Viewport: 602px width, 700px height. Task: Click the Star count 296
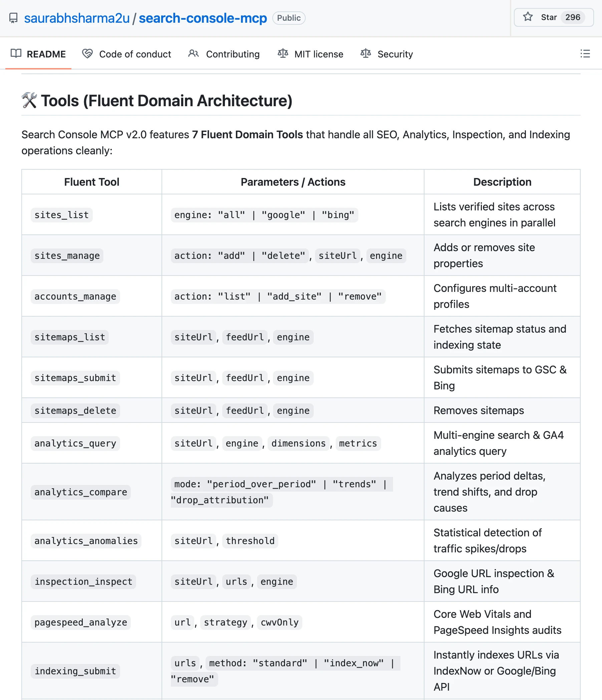(573, 17)
